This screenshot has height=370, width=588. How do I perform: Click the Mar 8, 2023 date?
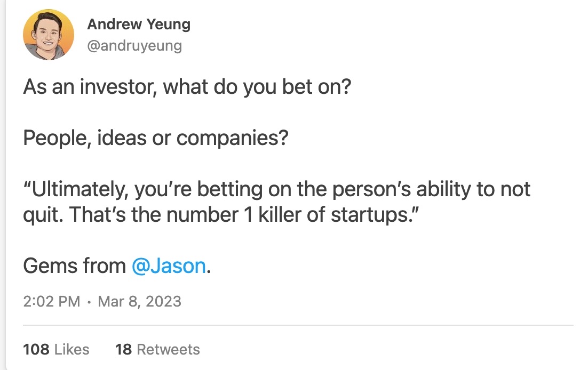[140, 301]
